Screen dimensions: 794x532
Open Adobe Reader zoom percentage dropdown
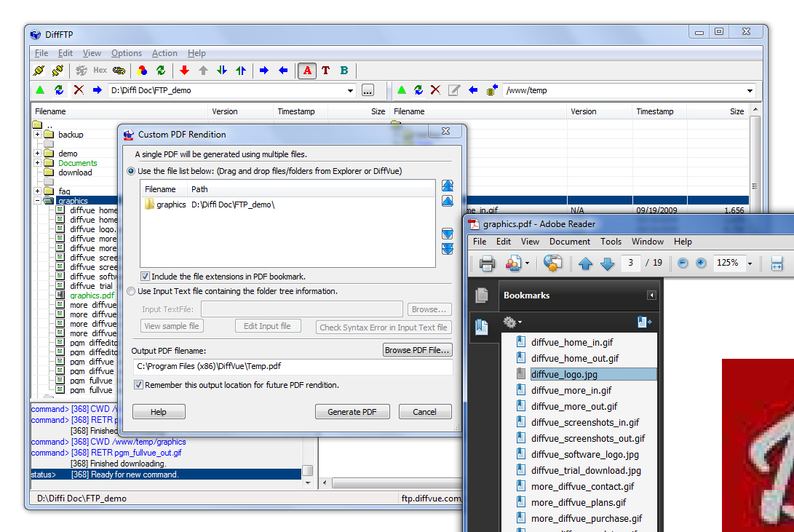pos(750,263)
